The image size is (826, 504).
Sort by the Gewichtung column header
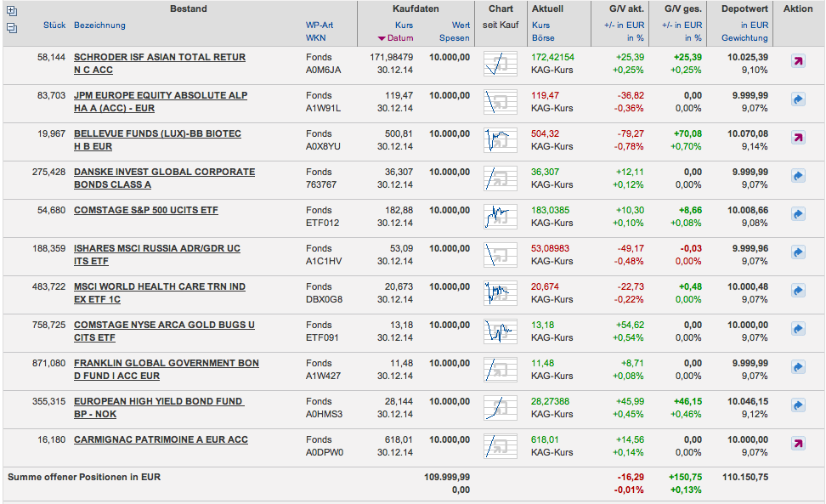744,38
